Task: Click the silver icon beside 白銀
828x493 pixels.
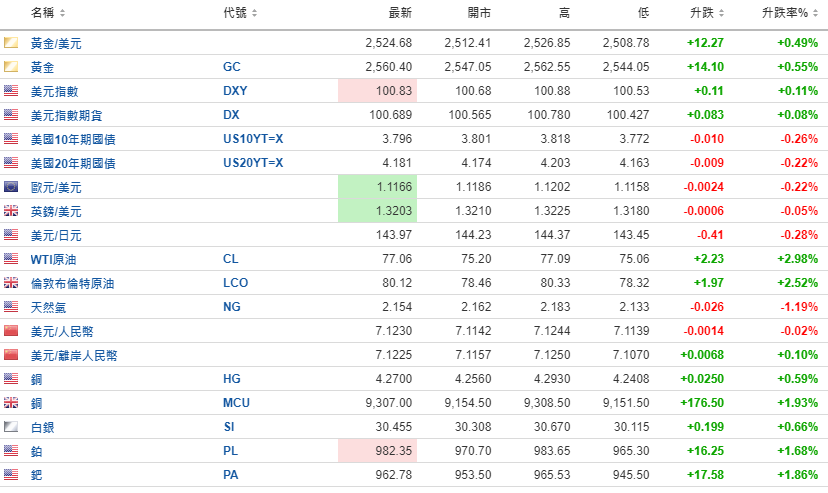Action: pos(12,427)
